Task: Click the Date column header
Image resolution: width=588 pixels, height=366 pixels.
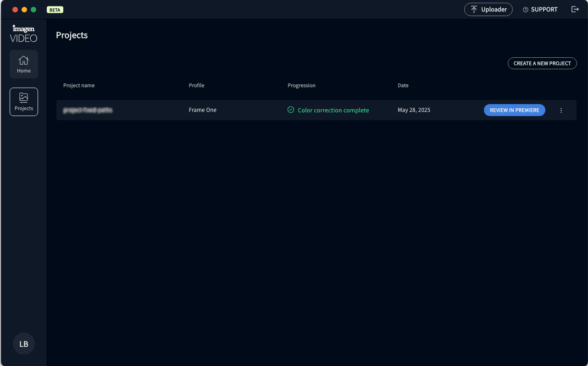Action: [x=403, y=85]
